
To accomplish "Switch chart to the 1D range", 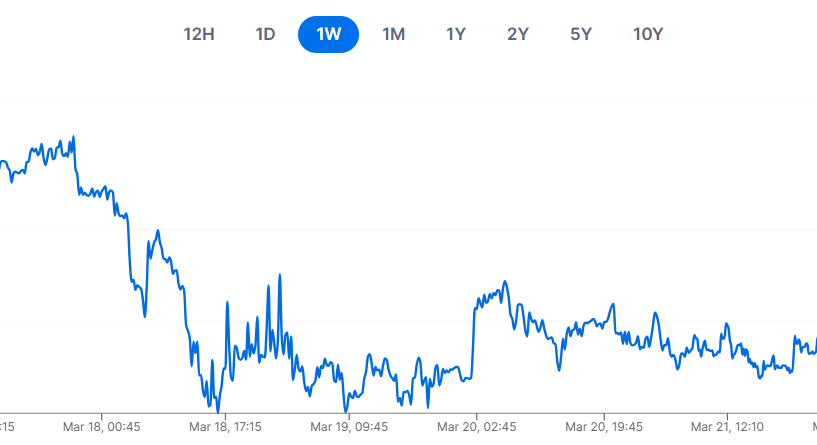I will 265,34.
